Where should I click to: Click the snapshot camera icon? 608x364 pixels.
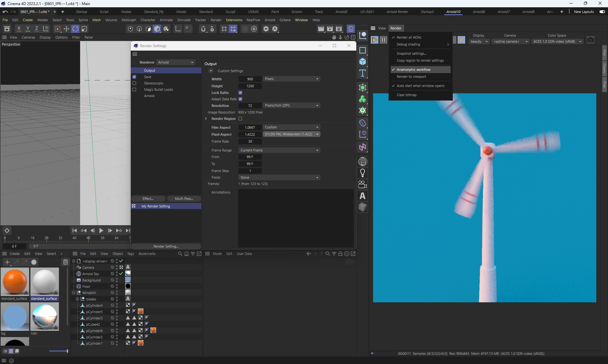coord(590,40)
